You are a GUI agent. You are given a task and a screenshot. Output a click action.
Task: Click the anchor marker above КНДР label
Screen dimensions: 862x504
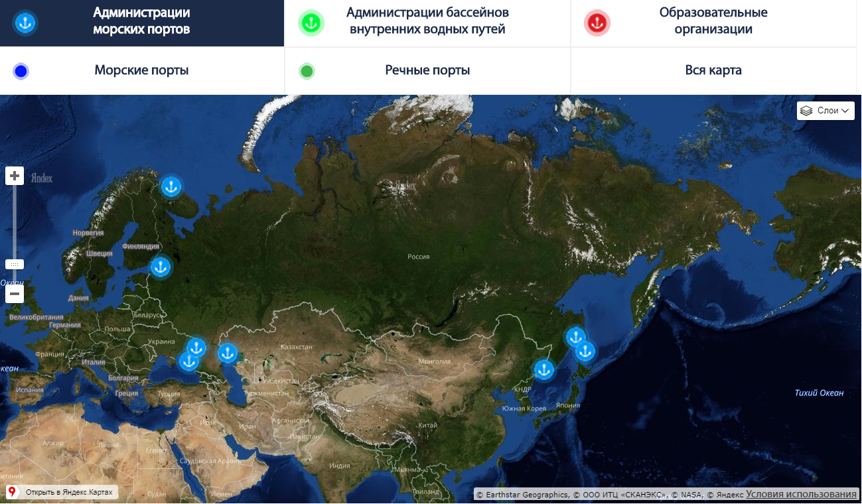[544, 370]
